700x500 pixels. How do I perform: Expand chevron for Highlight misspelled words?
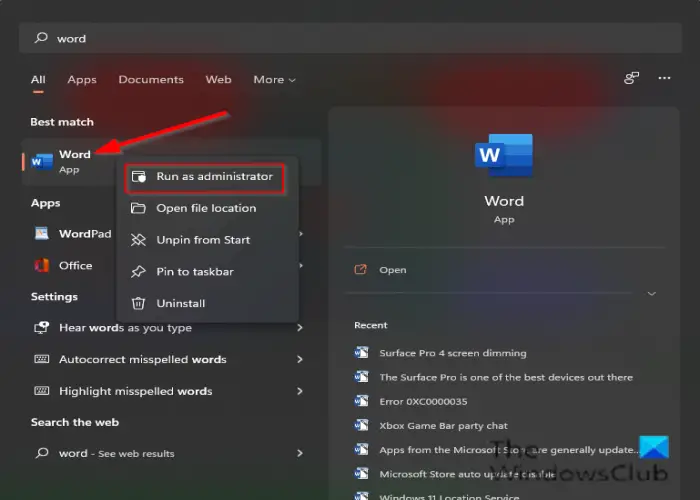pos(300,391)
